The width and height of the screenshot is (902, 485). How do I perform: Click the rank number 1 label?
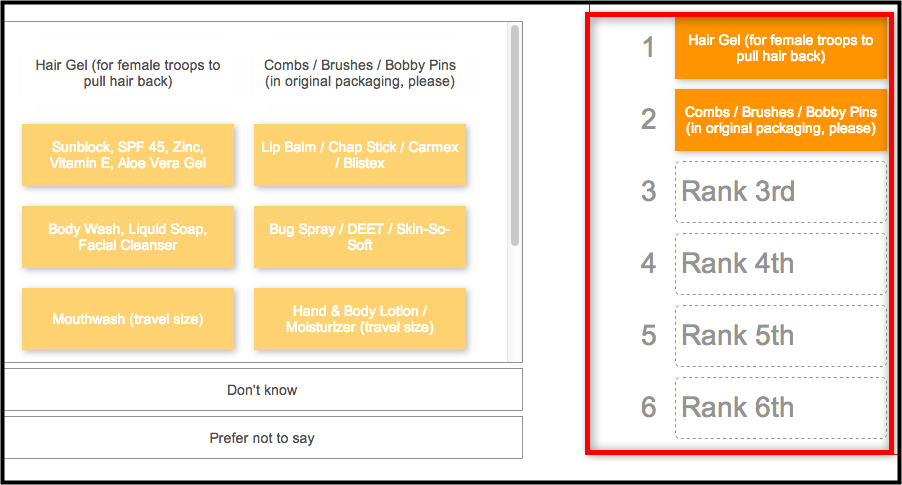tap(648, 47)
